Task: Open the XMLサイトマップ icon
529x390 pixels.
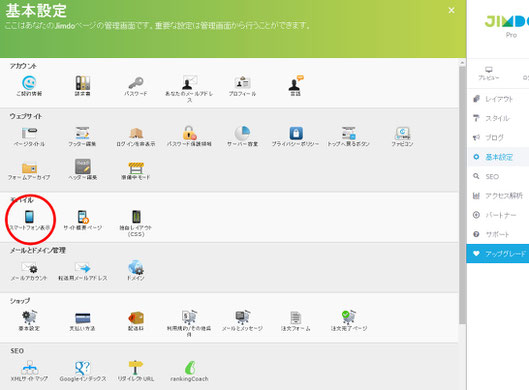Action: pyautogui.click(x=29, y=367)
